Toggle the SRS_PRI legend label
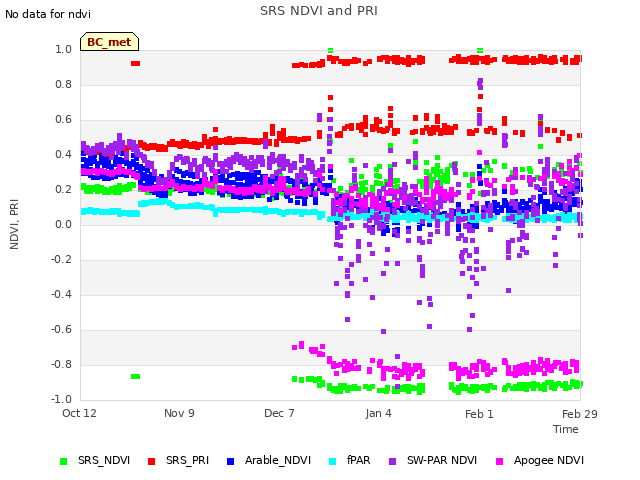 (x=187, y=460)
